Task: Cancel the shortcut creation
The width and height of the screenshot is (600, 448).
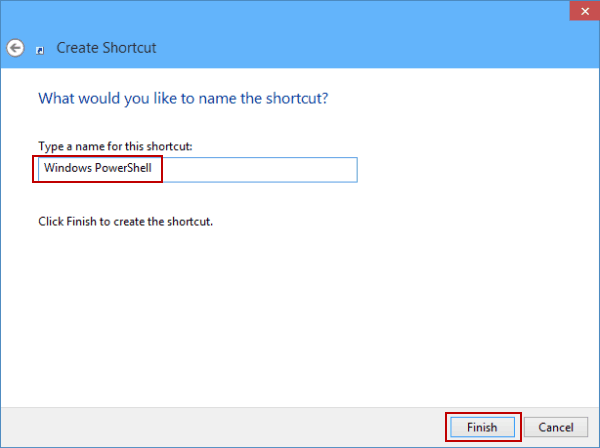Action: pos(556,427)
